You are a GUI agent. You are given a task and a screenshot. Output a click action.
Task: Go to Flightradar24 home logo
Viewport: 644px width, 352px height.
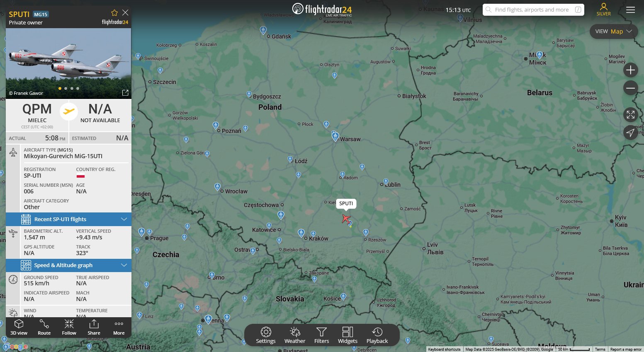click(322, 9)
